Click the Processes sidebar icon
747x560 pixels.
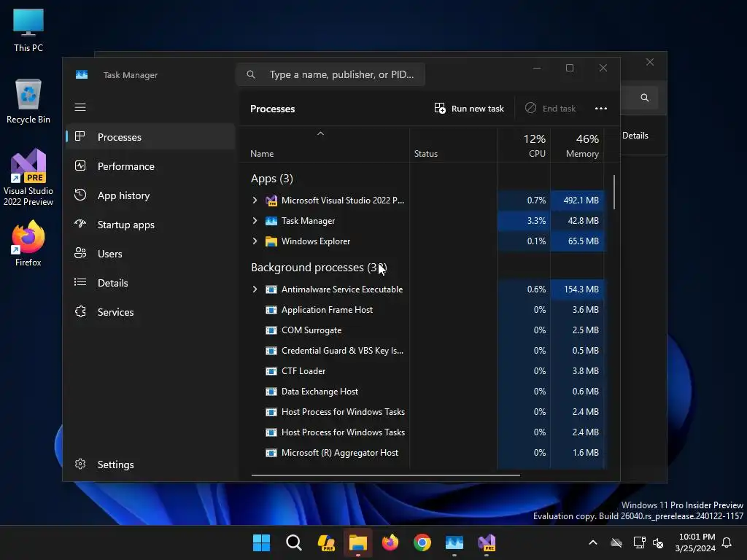pos(80,136)
